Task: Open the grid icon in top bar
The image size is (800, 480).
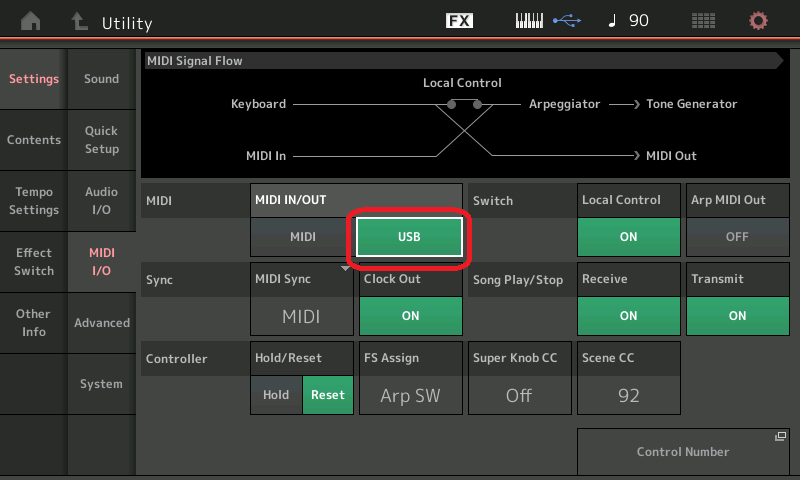Action: tap(704, 21)
